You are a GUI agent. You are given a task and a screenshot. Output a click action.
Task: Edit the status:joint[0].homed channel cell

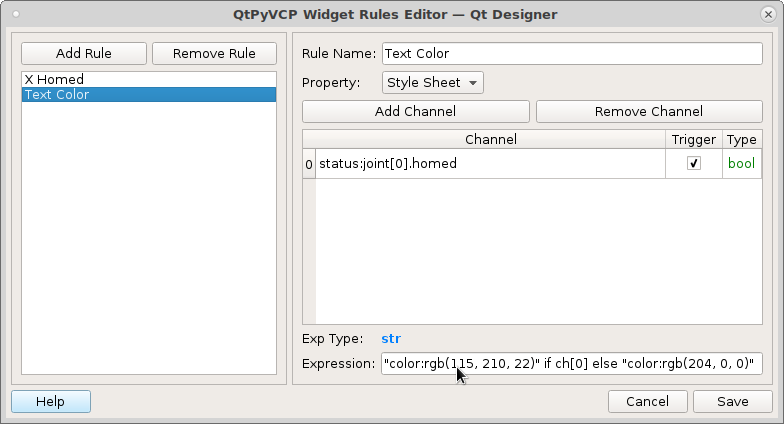point(490,164)
